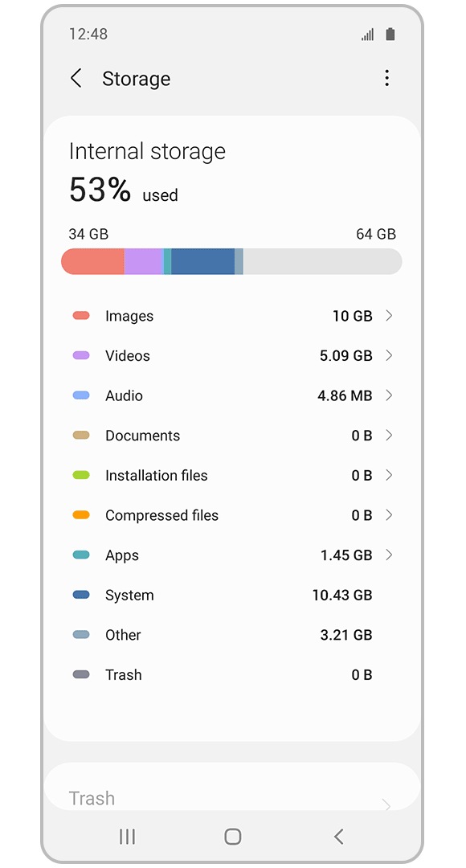466x868 pixels.
Task: Click the Apps category color dot
Action: [x=82, y=555]
